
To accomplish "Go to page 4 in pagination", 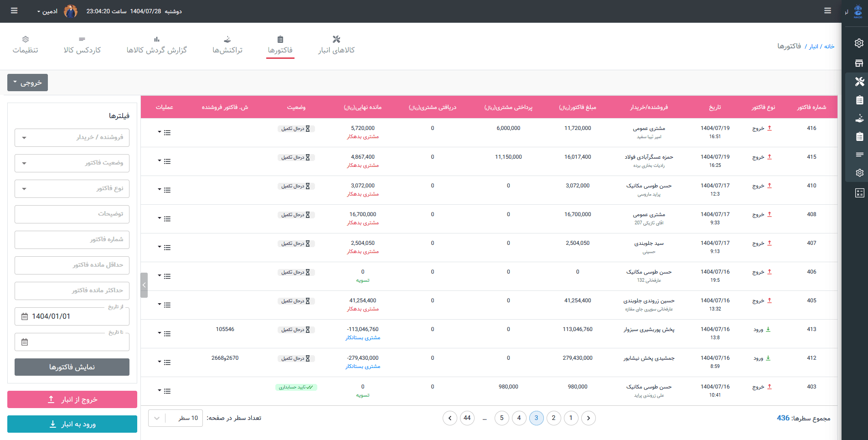I will 519,418.
